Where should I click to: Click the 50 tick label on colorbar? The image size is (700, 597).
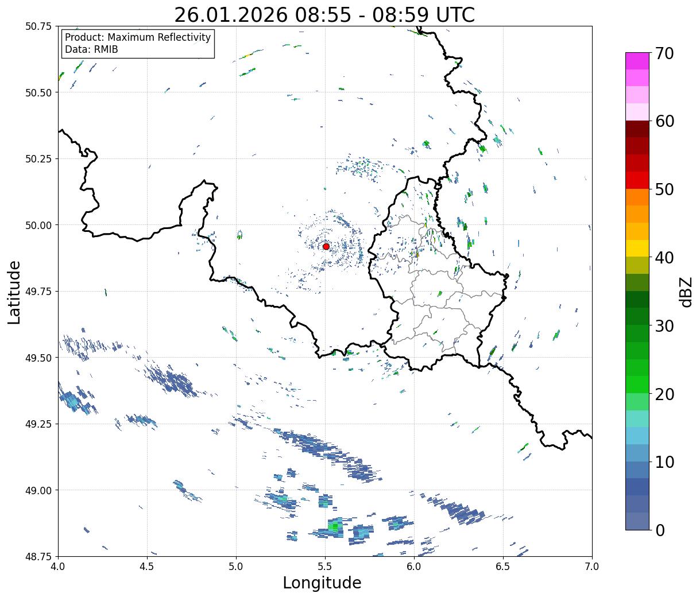[x=664, y=189]
